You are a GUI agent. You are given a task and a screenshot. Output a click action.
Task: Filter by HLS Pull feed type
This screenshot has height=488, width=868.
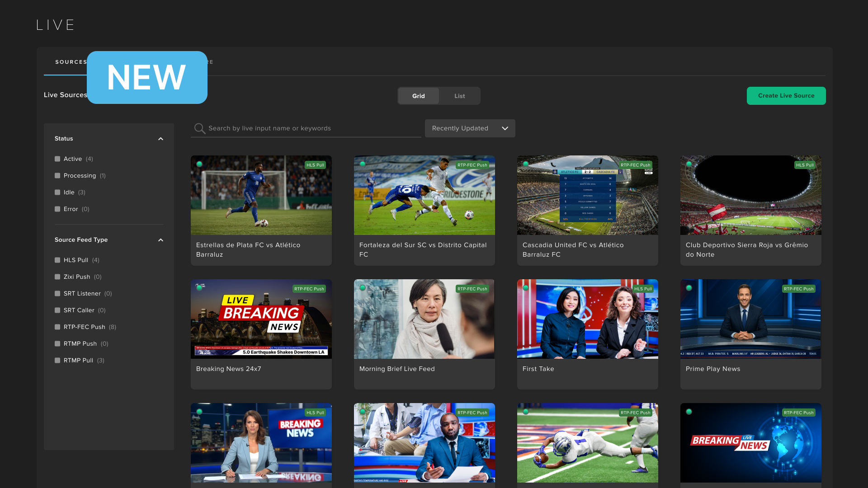pos(57,260)
